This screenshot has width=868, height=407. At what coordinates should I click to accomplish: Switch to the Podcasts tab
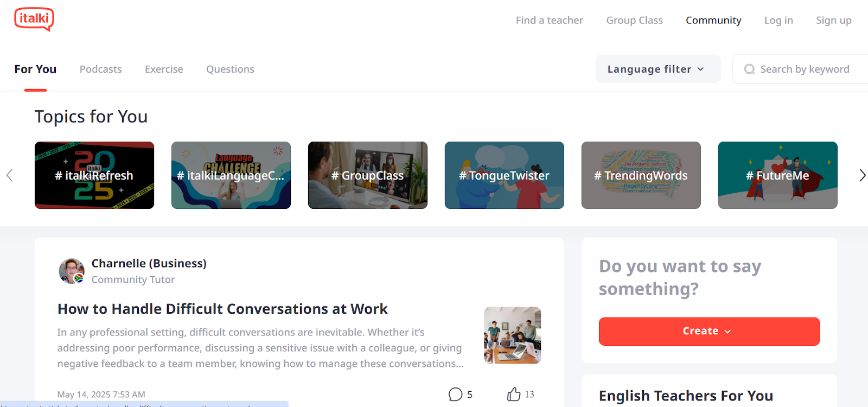click(x=101, y=69)
